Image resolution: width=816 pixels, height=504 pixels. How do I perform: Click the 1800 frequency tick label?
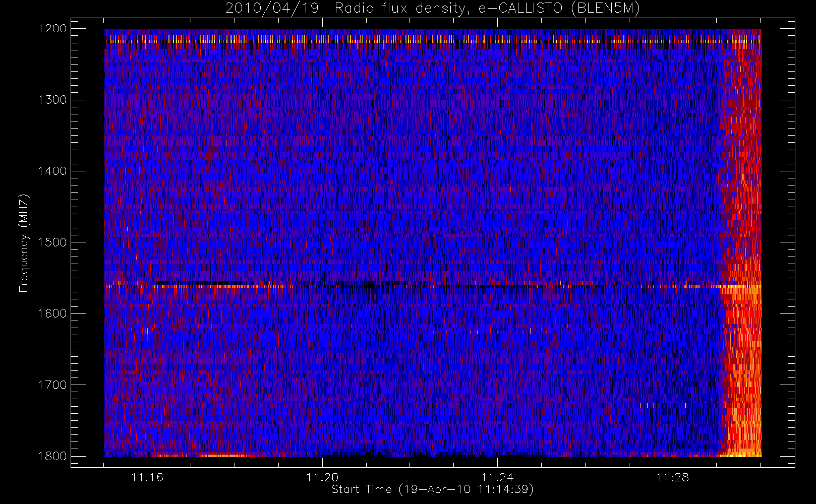52,456
